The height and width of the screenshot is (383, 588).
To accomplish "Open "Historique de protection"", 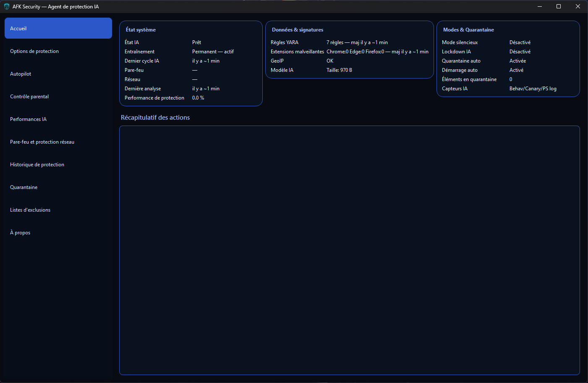I will click(37, 164).
